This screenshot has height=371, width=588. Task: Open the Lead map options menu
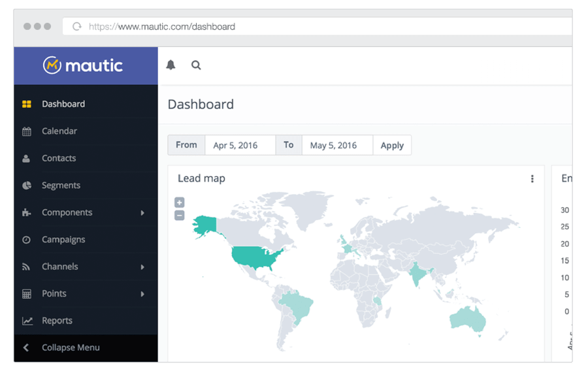[x=532, y=179]
